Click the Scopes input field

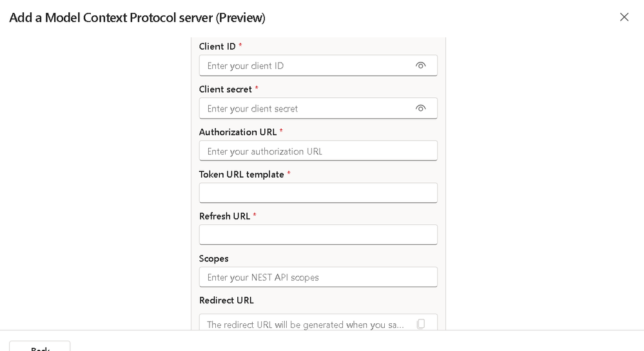(318, 278)
